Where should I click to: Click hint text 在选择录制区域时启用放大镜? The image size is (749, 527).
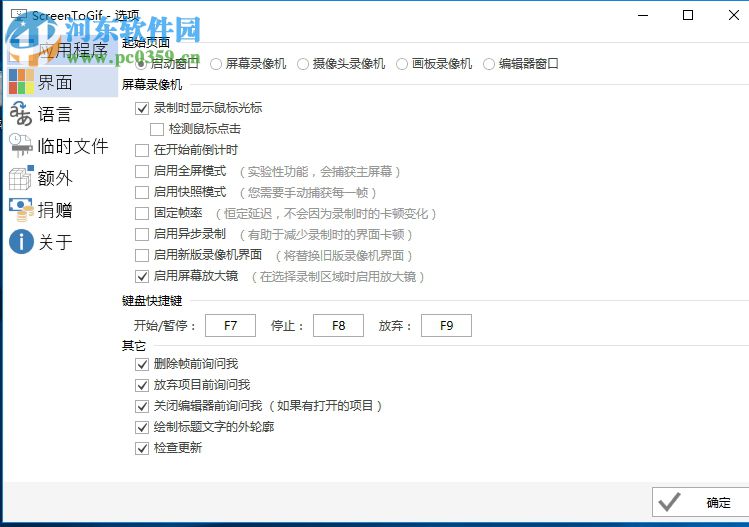(338, 277)
